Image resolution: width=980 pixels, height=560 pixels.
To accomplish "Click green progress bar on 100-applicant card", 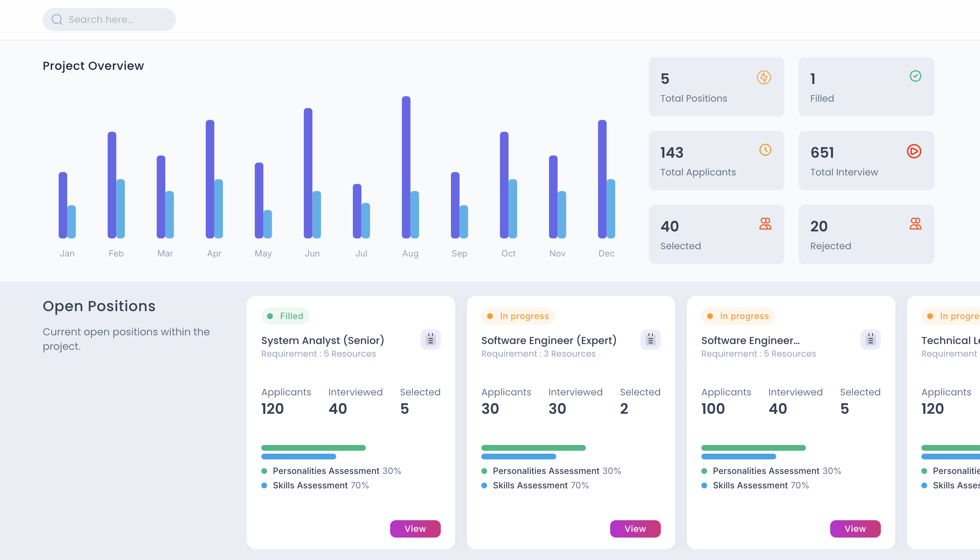I will pyautogui.click(x=754, y=448).
